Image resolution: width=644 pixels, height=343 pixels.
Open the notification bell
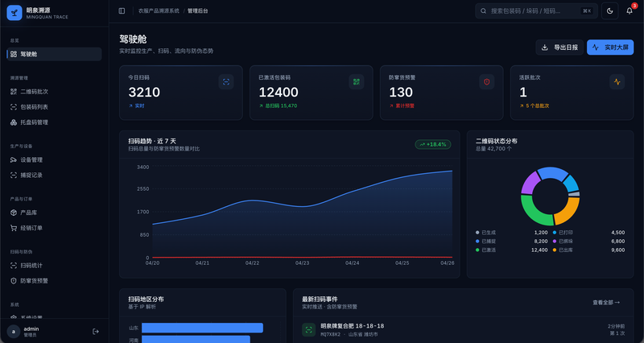coord(630,10)
